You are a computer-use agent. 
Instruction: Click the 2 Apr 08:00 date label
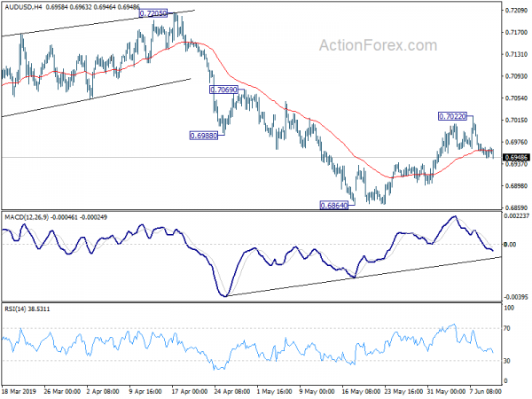coord(103,391)
